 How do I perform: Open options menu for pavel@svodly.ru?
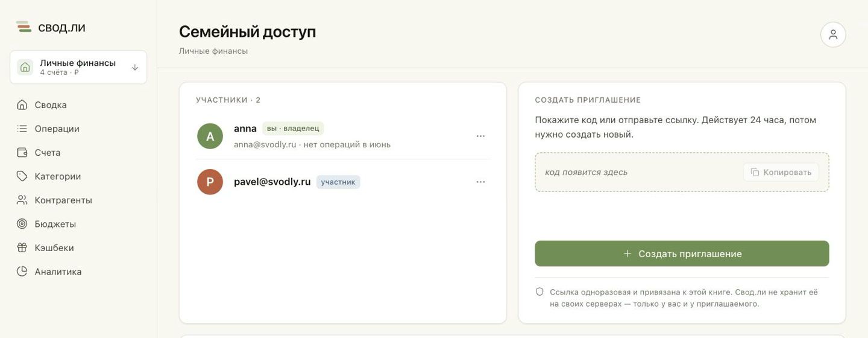pyautogui.click(x=480, y=182)
